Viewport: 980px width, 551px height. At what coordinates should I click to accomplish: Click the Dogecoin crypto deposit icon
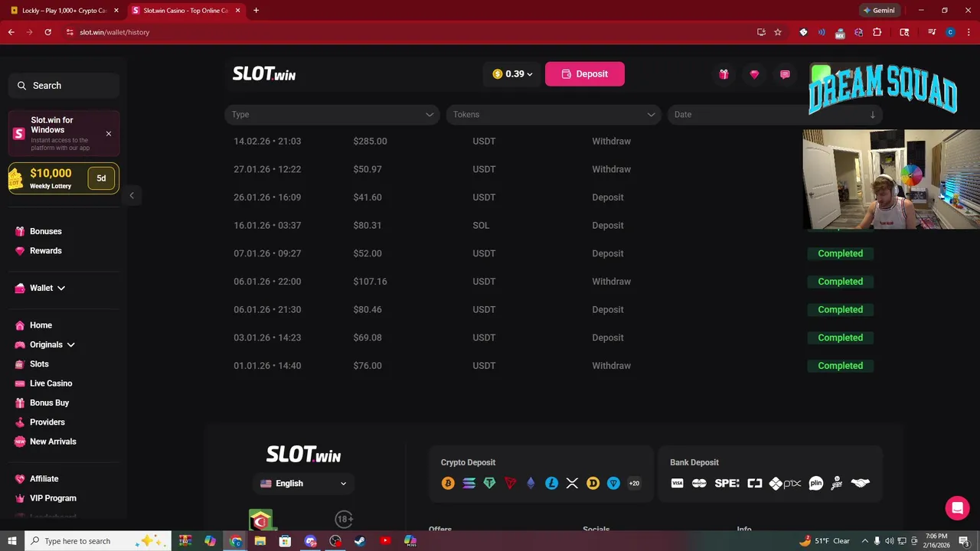click(x=593, y=483)
